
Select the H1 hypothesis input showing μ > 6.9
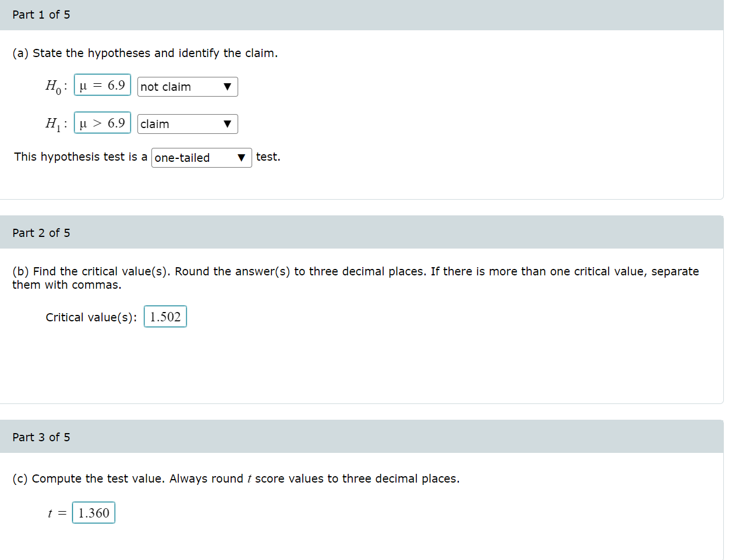[102, 123]
